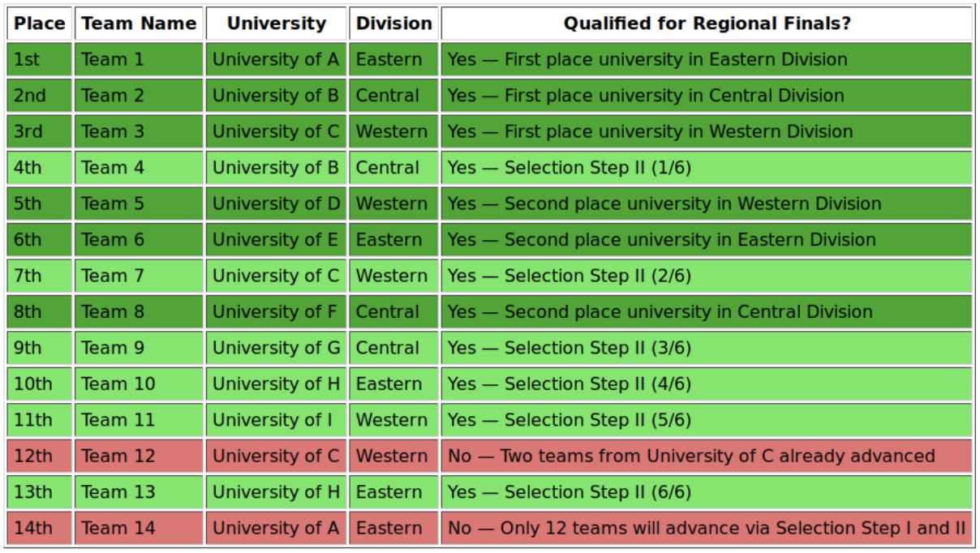The image size is (980, 553).
Task: Click the red Team 12 cell
Action: [139, 456]
